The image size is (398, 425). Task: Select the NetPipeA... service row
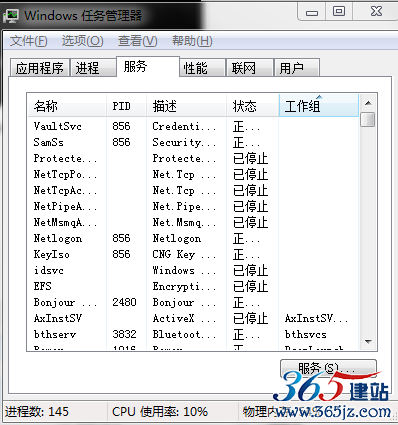click(193, 206)
